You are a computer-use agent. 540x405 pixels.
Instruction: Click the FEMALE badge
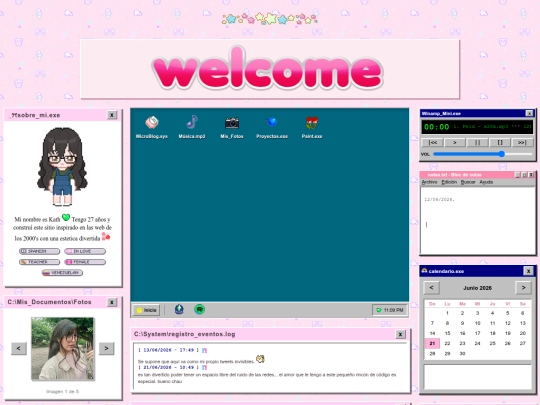point(85,262)
